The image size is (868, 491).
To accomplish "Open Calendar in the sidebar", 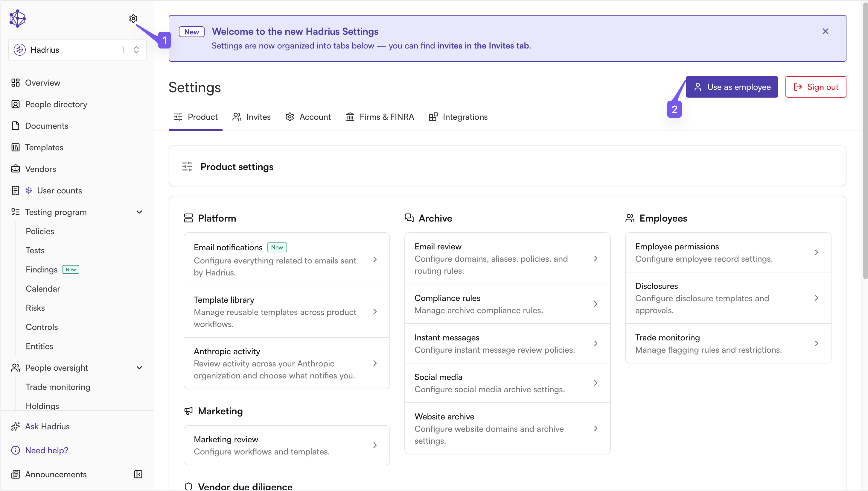I will (x=43, y=289).
